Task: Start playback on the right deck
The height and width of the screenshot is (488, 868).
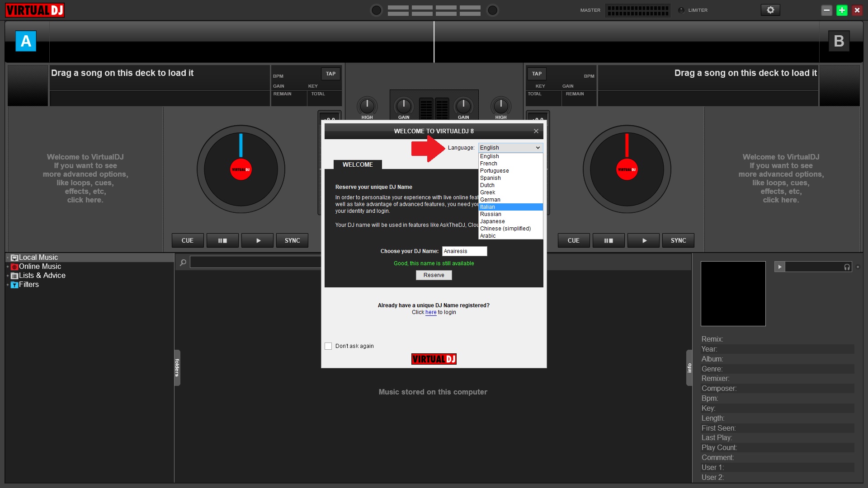Action: pyautogui.click(x=643, y=240)
